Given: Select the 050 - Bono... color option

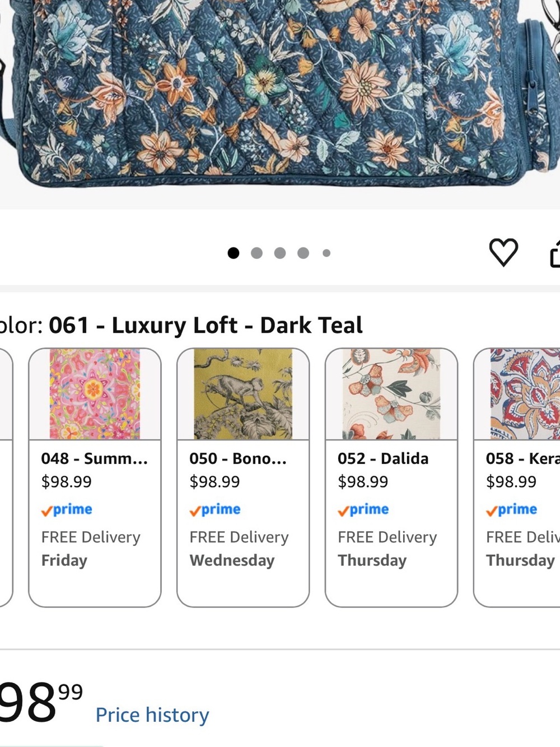Looking at the screenshot, I should [243, 477].
